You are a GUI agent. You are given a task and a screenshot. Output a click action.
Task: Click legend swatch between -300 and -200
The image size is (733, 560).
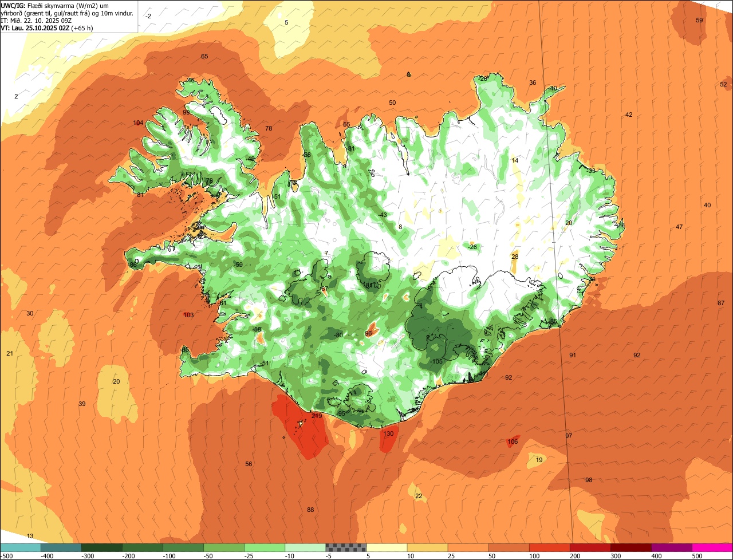[101, 547]
